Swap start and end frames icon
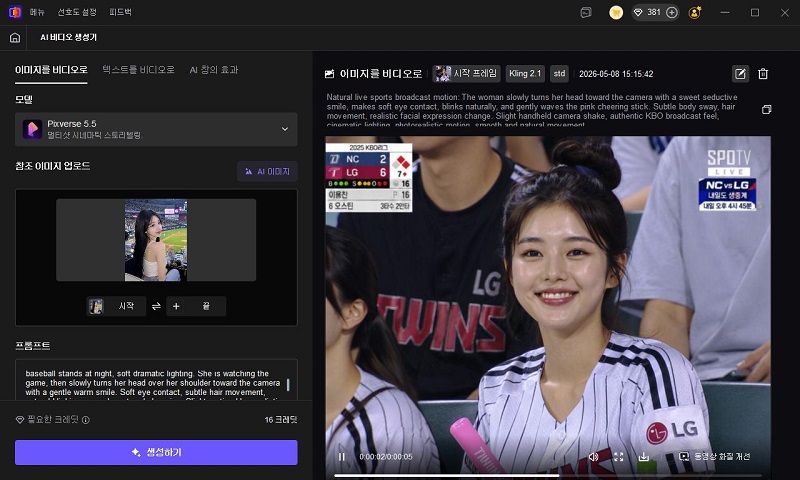Screen dimensions: 800x480 click(156, 306)
